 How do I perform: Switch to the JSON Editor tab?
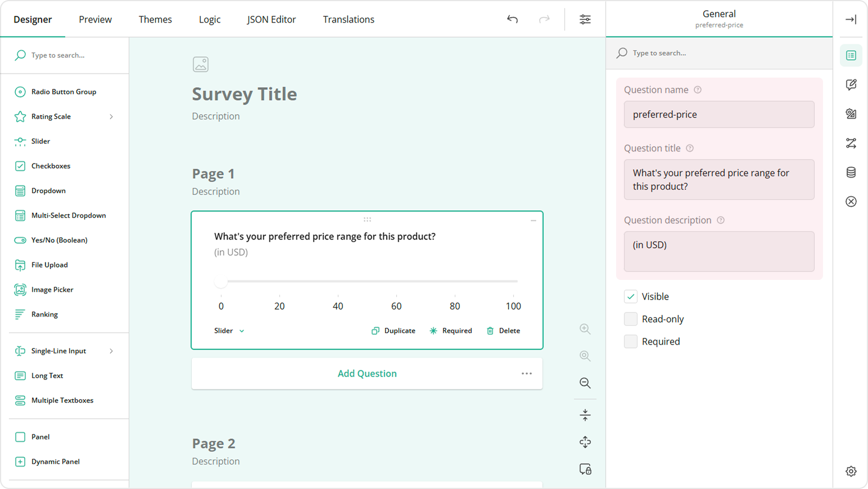[x=272, y=19]
